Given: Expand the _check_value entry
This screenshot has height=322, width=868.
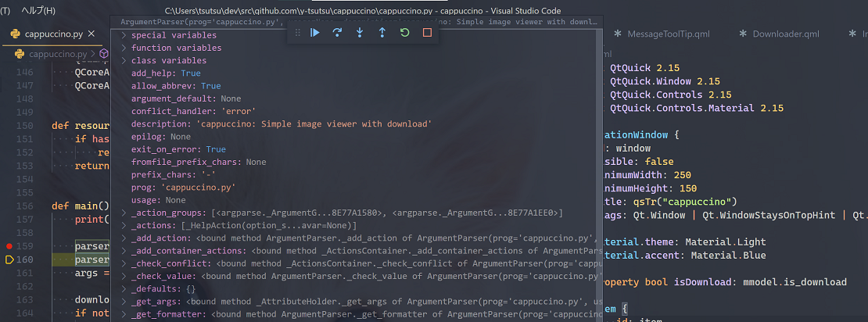Looking at the screenshot, I should click(x=124, y=276).
